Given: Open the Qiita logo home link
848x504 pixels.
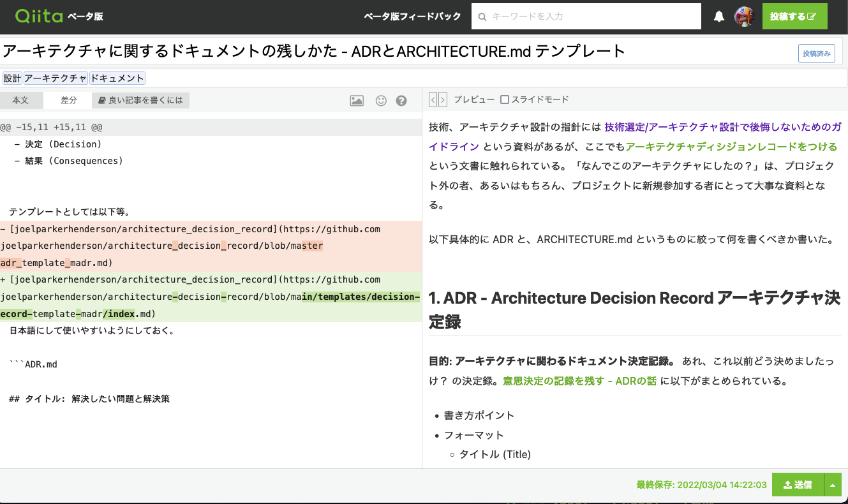Looking at the screenshot, I should [x=38, y=16].
